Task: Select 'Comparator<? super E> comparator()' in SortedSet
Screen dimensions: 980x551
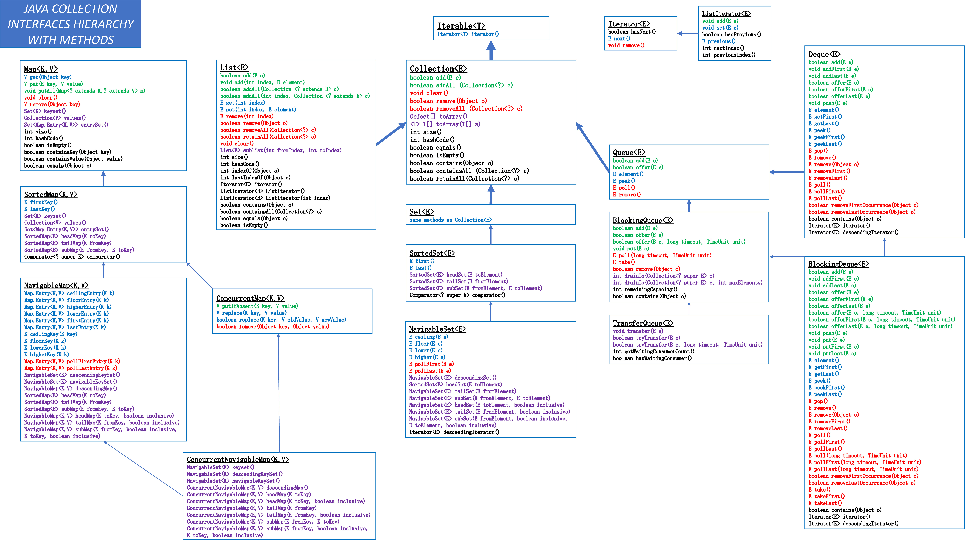Action: 457,295
